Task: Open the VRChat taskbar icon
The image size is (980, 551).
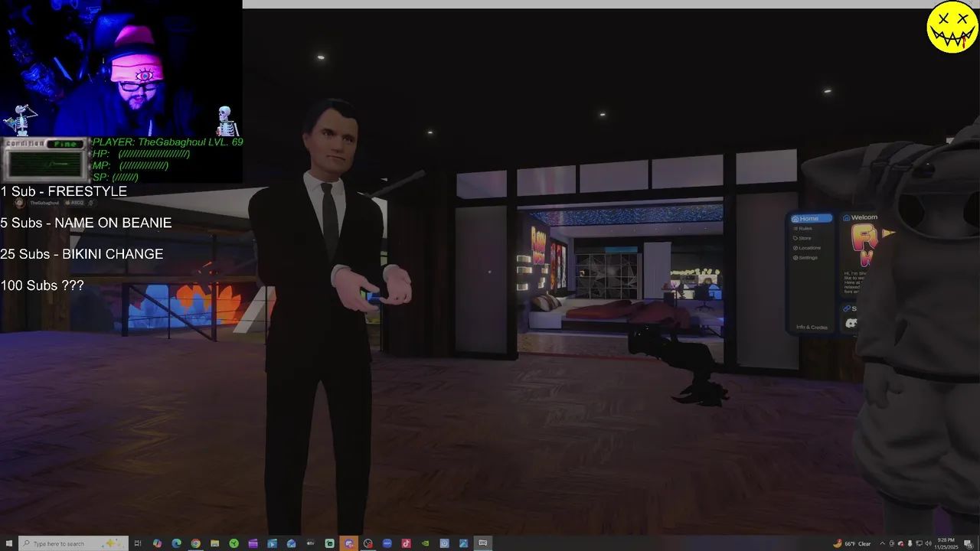Action: (x=482, y=543)
